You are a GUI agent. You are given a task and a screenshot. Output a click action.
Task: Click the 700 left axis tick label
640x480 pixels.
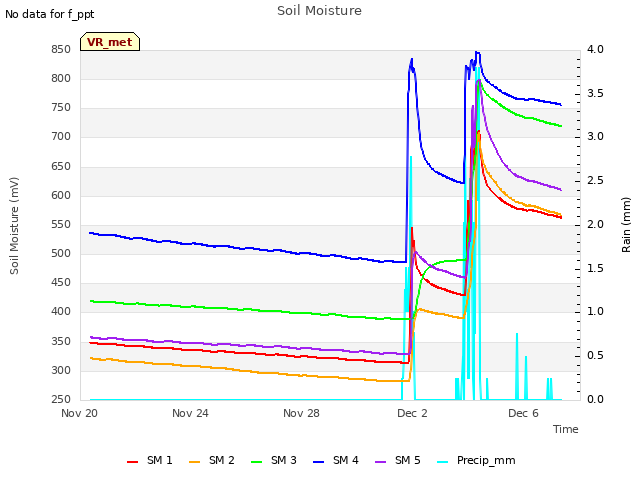[61, 137]
